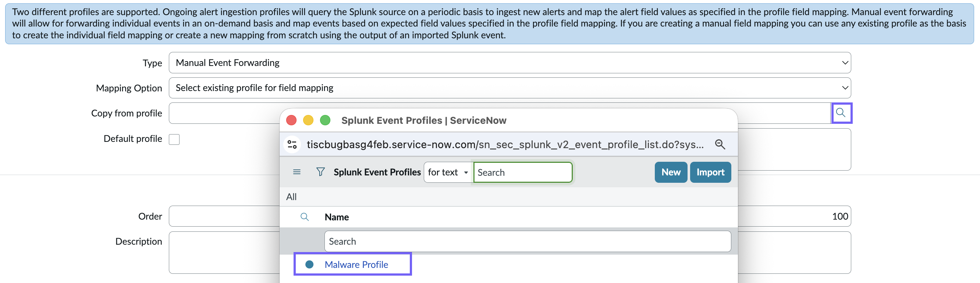Open site settings icon in popup address bar
980x283 pixels.
click(292, 144)
